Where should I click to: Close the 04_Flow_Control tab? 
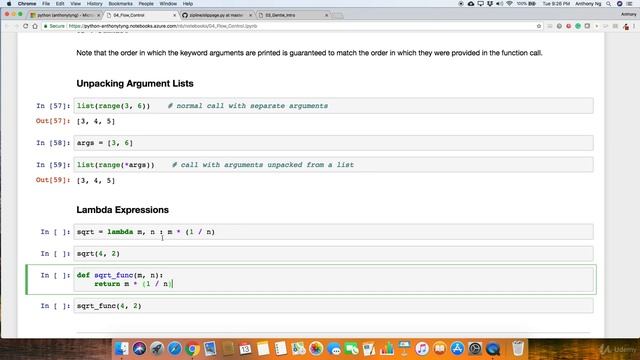coord(175,15)
